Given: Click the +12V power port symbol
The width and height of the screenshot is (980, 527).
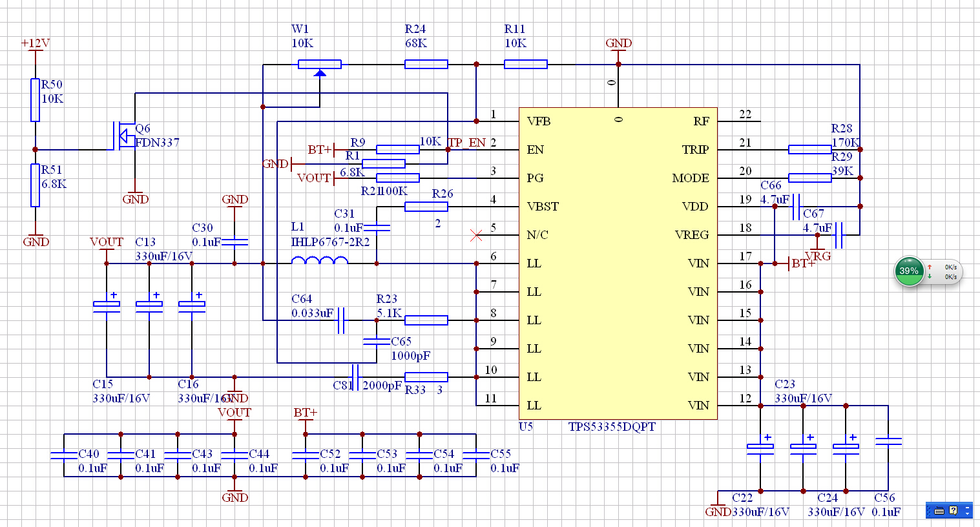Looking at the screenshot, I should [x=36, y=47].
